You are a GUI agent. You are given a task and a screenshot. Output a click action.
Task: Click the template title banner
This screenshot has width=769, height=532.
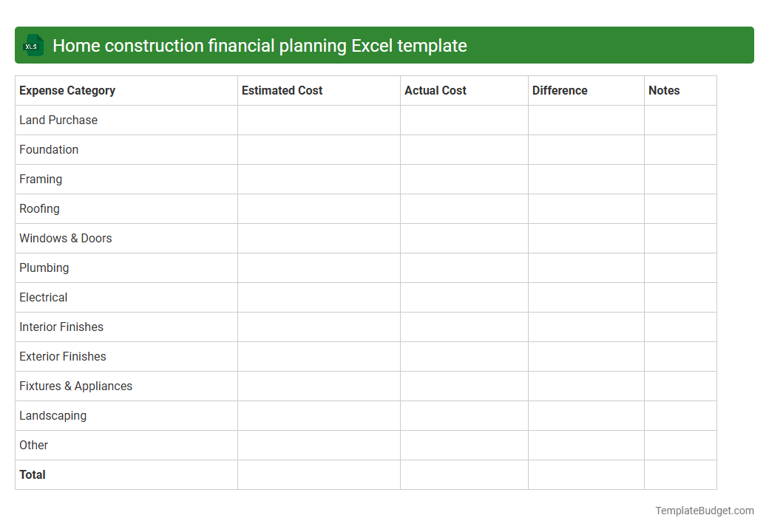click(384, 45)
